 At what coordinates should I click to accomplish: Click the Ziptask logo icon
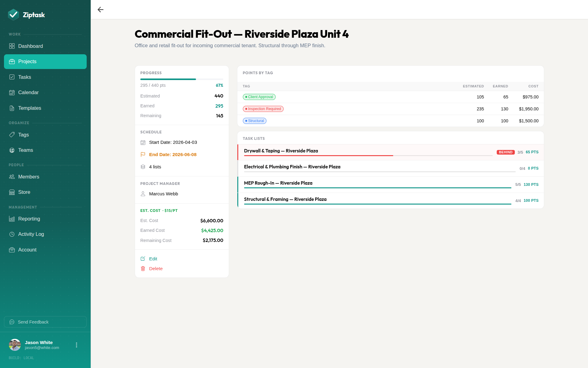[x=13, y=15]
